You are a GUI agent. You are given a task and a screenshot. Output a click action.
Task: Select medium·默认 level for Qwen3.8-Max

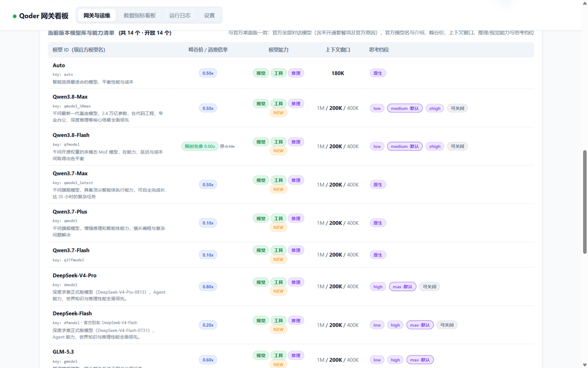pos(405,108)
